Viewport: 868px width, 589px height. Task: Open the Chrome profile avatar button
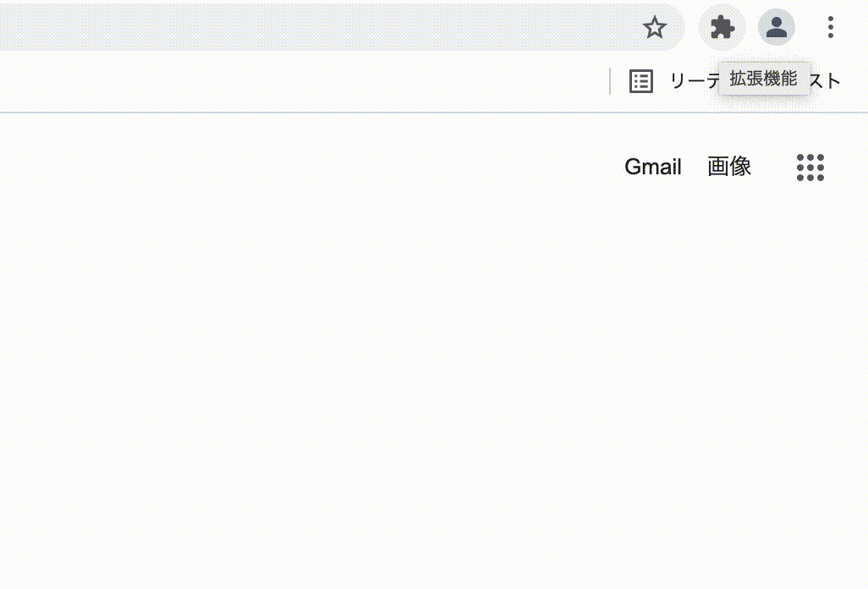[x=776, y=27]
